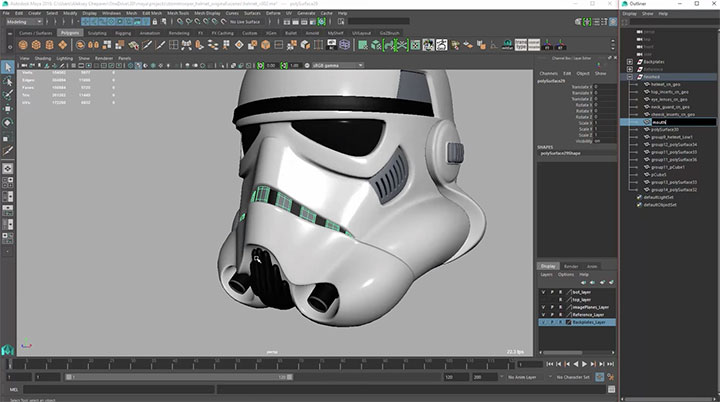Toggle P playback for imagePlanes_Layer

click(552, 307)
